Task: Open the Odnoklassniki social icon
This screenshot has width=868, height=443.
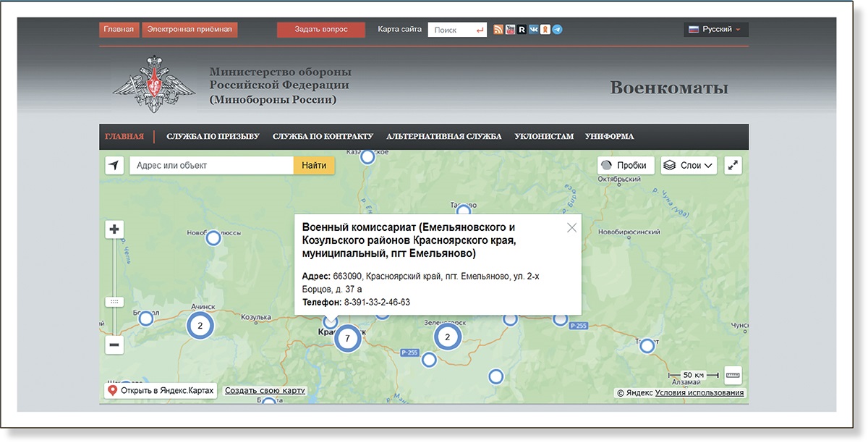Action: [x=545, y=29]
